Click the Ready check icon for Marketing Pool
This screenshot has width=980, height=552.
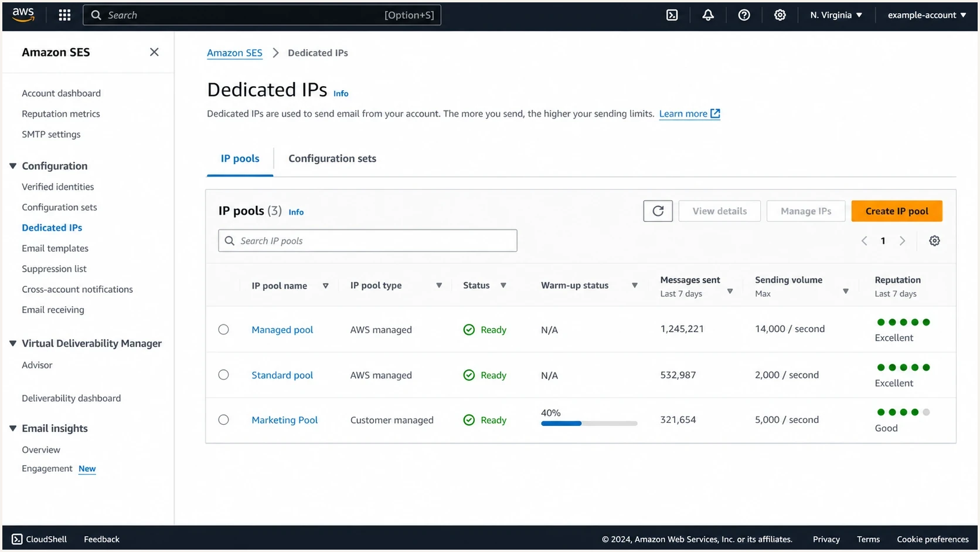pos(469,420)
